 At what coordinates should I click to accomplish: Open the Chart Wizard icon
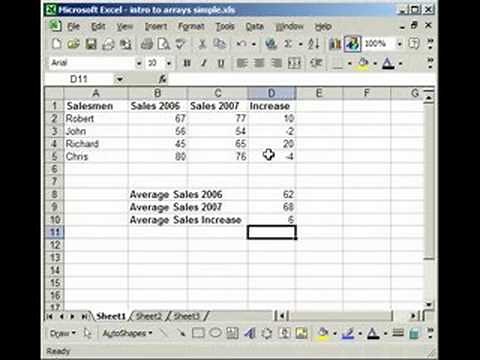[x=335, y=44]
